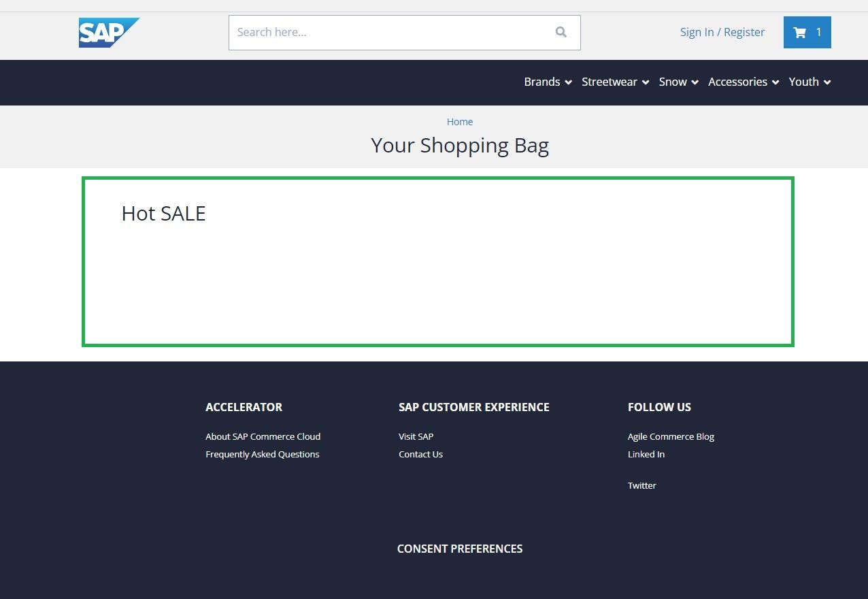Image resolution: width=868 pixels, height=599 pixels.
Task: Open the Sign In / Register link
Action: 722,32
